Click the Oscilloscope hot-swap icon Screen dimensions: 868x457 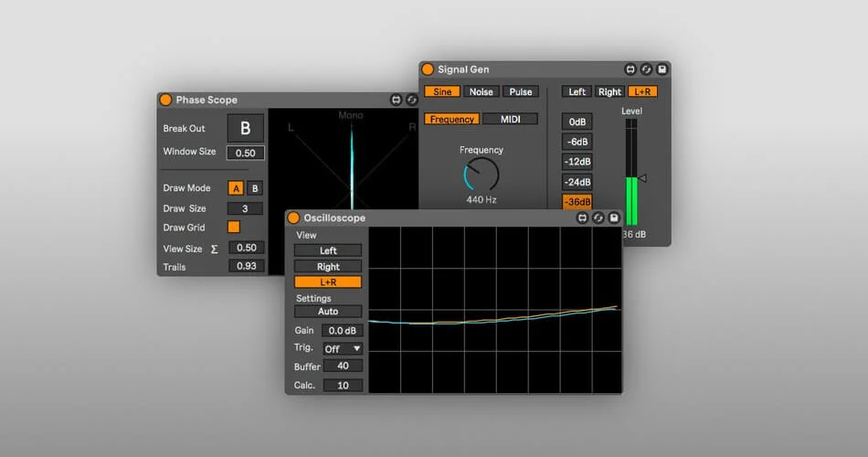point(582,218)
